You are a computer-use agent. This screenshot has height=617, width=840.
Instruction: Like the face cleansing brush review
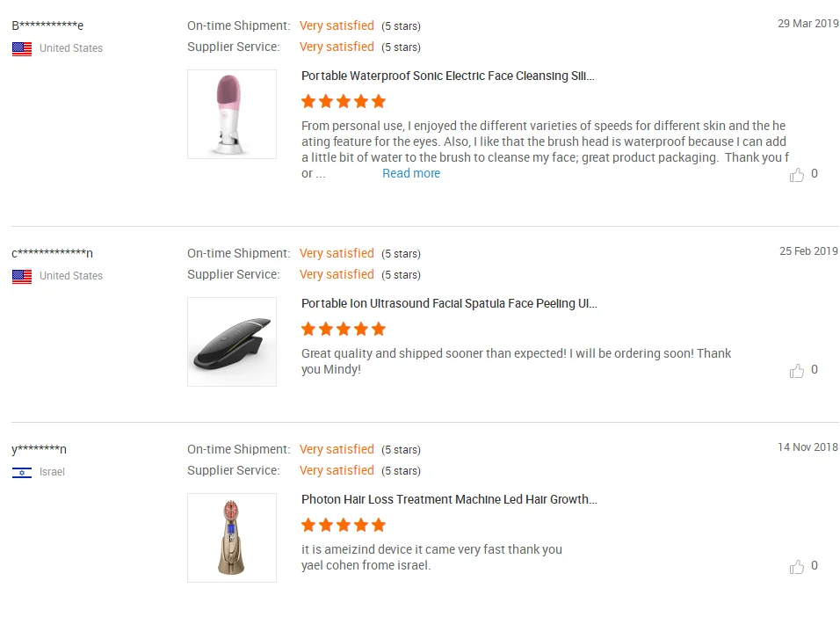pyautogui.click(x=797, y=175)
